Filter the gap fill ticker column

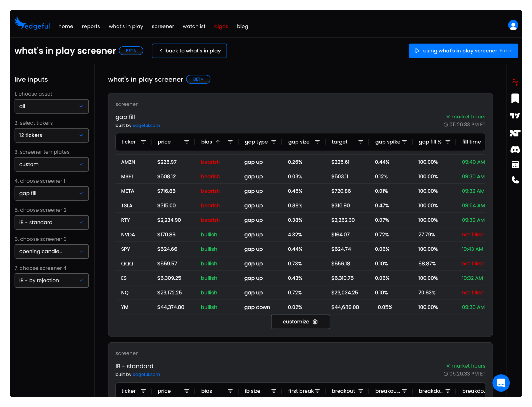coord(143,142)
